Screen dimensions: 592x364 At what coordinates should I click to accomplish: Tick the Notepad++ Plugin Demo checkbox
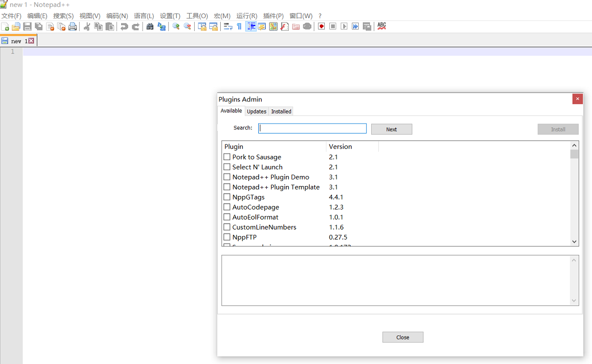point(227,177)
